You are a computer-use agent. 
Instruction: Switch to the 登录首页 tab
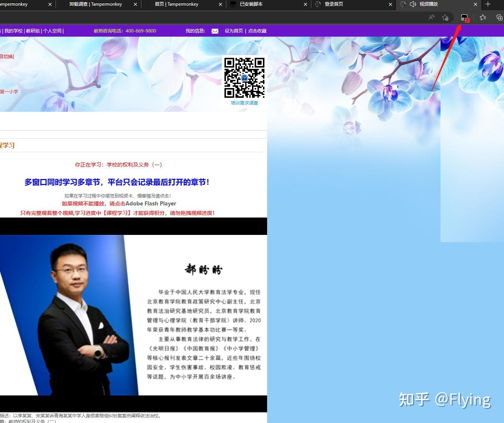(334, 5)
